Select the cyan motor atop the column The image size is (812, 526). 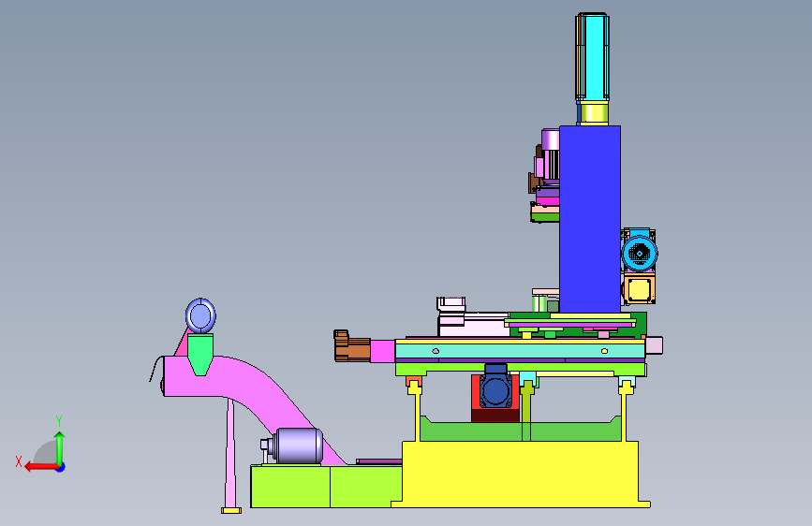point(593,56)
